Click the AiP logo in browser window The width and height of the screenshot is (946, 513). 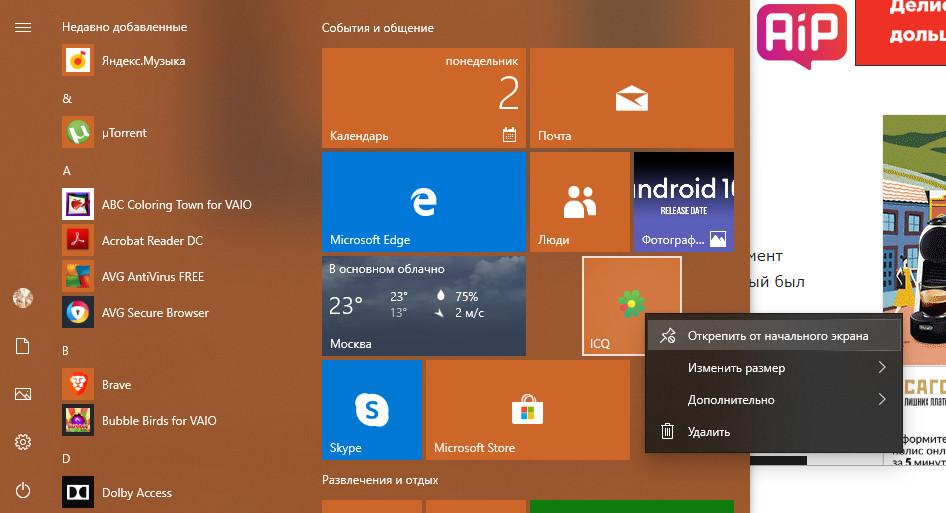802,35
